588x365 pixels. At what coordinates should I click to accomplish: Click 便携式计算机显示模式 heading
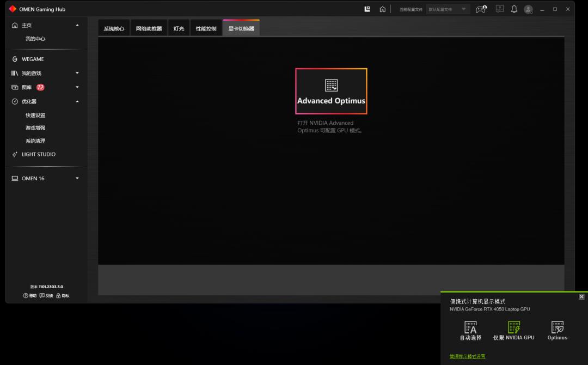[477, 301]
